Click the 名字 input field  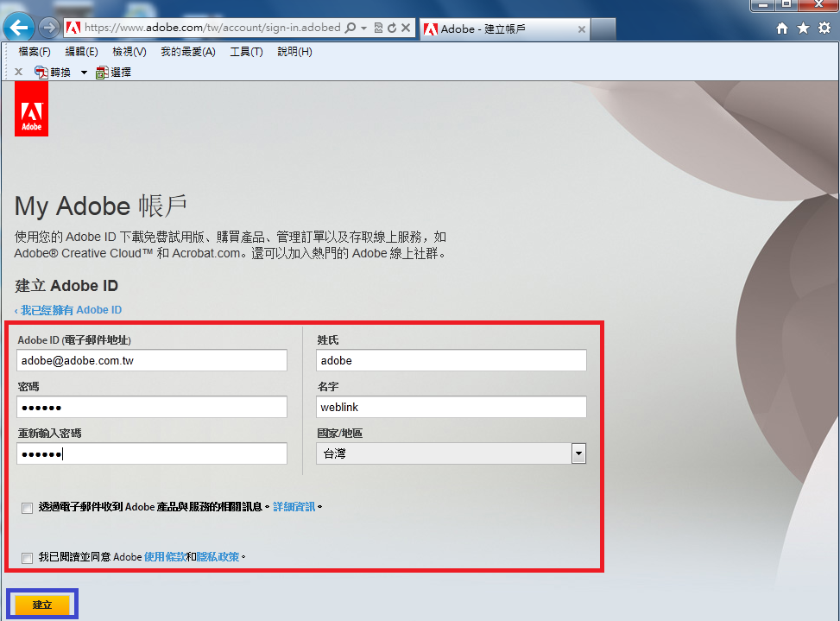click(x=451, y=407)
